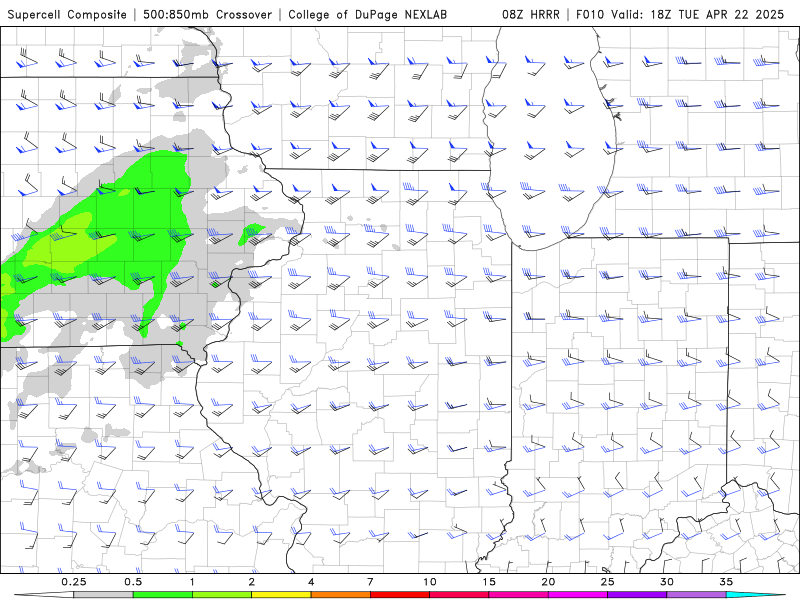800x600 pixels.
Task: Click the '08Z HRRR' model run label
Action: point(531,15)
